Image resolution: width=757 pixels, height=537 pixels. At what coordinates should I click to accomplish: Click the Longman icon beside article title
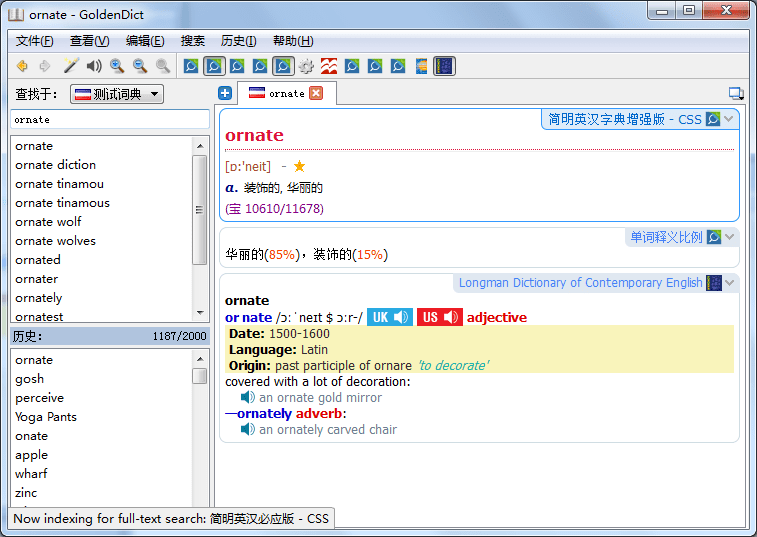(x=714, y=283)
